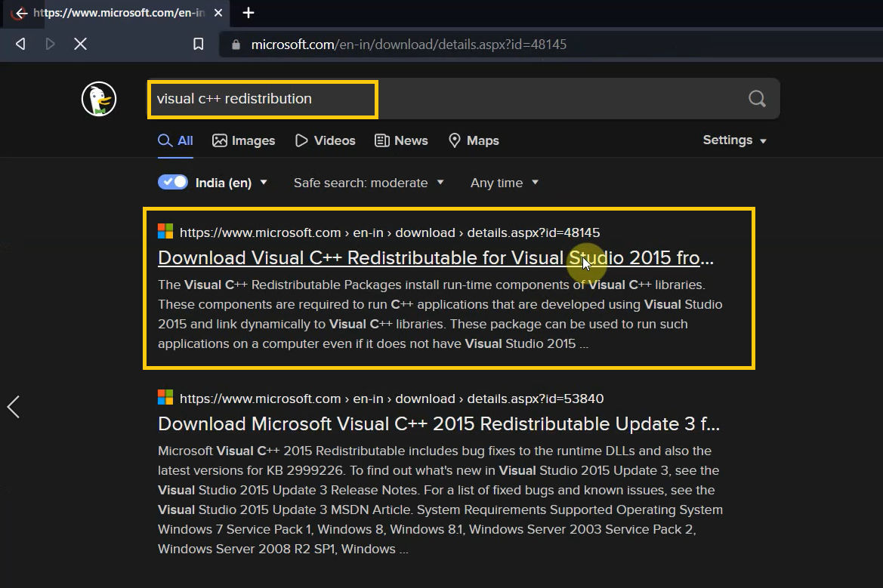Click the browser back arrow
Screen dimensions: 883x588
pos(20,44)
